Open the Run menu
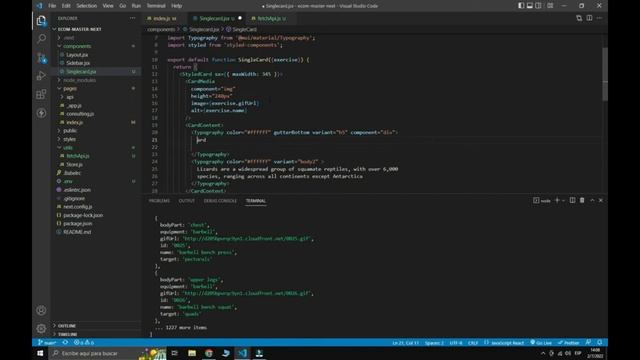The image size is (640, 360). [136, 6]
